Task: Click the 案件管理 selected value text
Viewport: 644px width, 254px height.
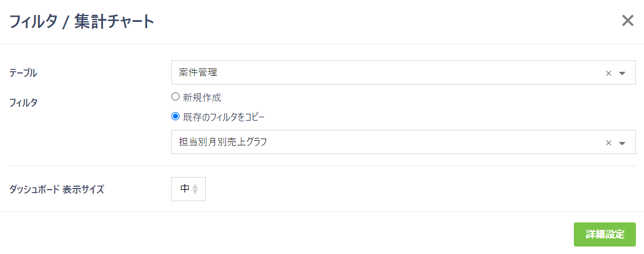Action: coord(198,73)
